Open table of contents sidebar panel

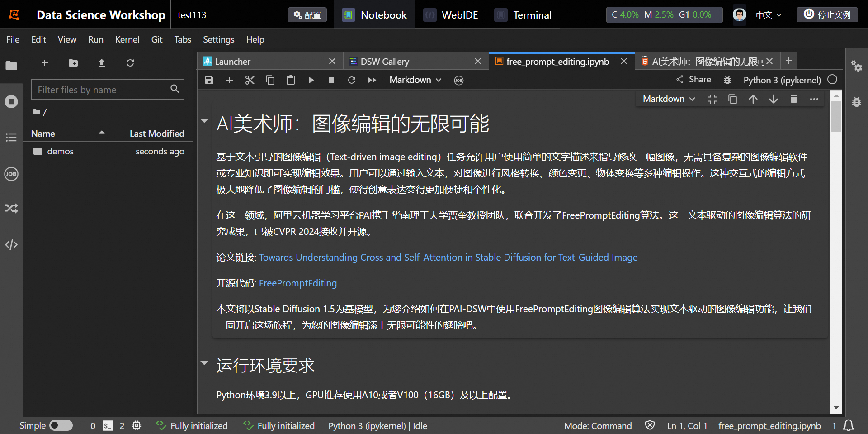11,138
